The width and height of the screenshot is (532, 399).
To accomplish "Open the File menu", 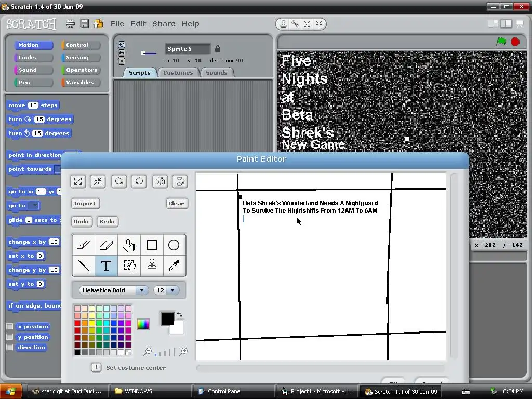I will point(117,24).
